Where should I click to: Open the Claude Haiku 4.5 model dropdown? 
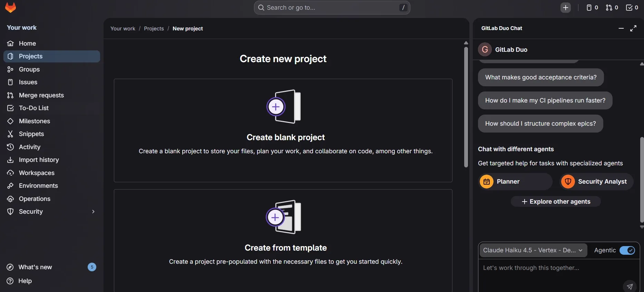coord(533,250)
